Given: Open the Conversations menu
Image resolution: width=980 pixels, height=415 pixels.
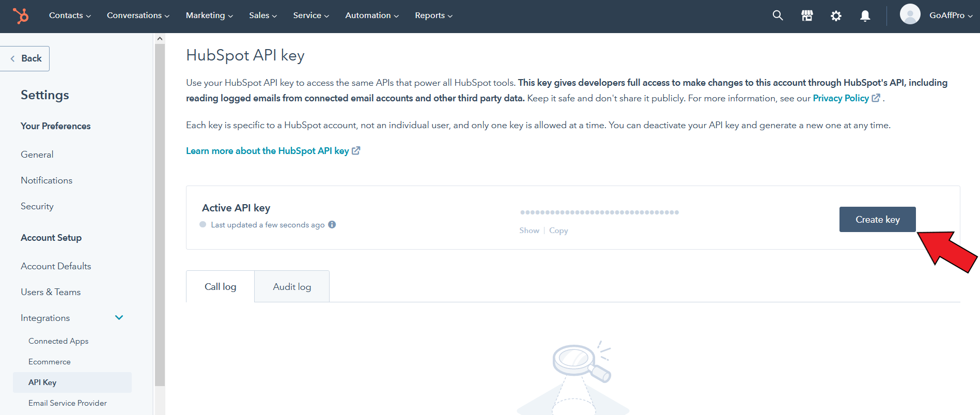Looking at the screenshot, I should coord(138,16).
